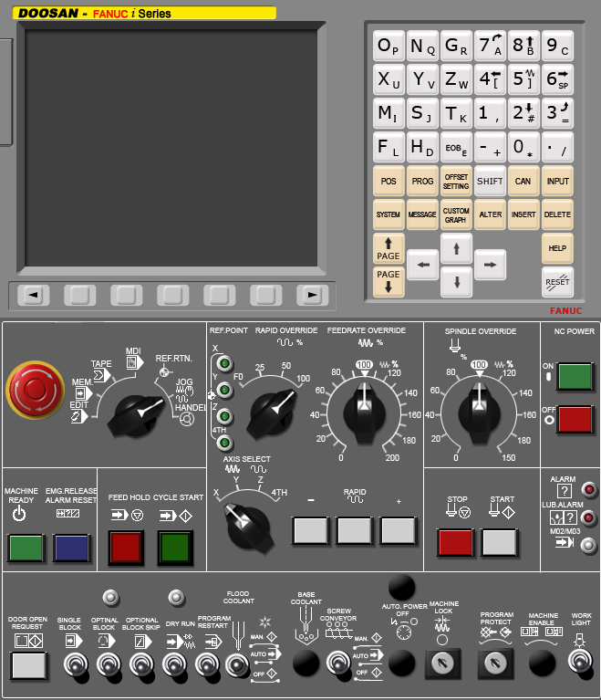Click the DOOR OPEN REQUEST button
The width and height of the screenshot is (601, 700).
28,665
